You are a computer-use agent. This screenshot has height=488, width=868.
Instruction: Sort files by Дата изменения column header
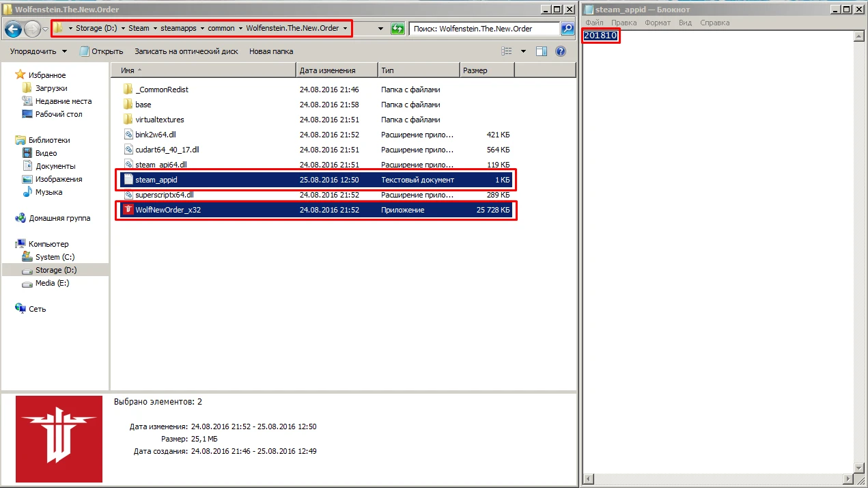tap(327, 70)
